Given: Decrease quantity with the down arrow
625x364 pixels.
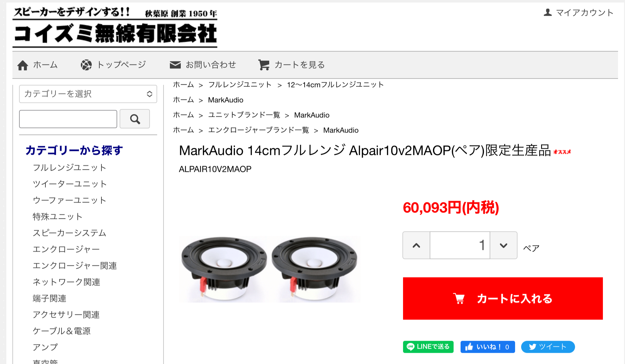Looking at the screenshot, I should click(504, 245).
